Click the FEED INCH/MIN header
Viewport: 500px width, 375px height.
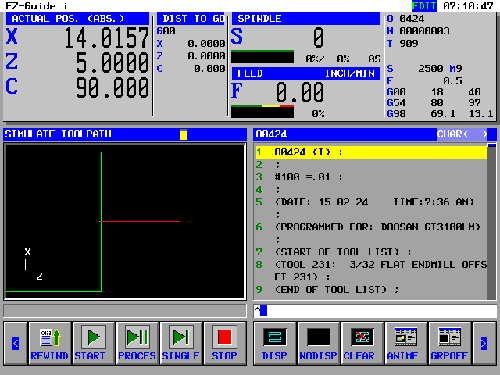click(x=306, y=74)
